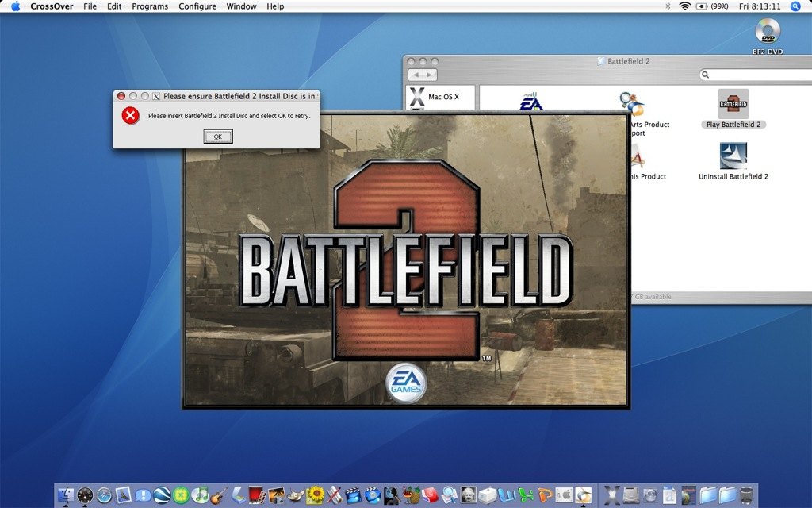Click the Einstein portrait icon in the Dock

(x=469, y=495)
